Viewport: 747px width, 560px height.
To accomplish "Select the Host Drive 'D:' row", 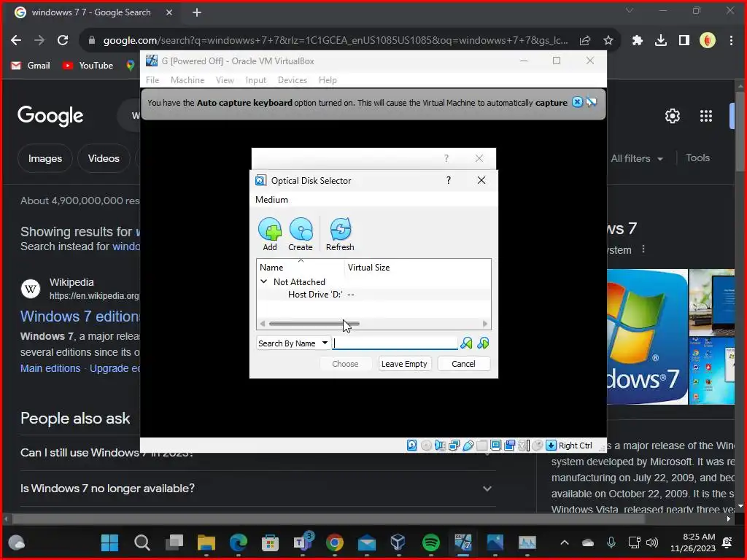I will pos(373,295).
